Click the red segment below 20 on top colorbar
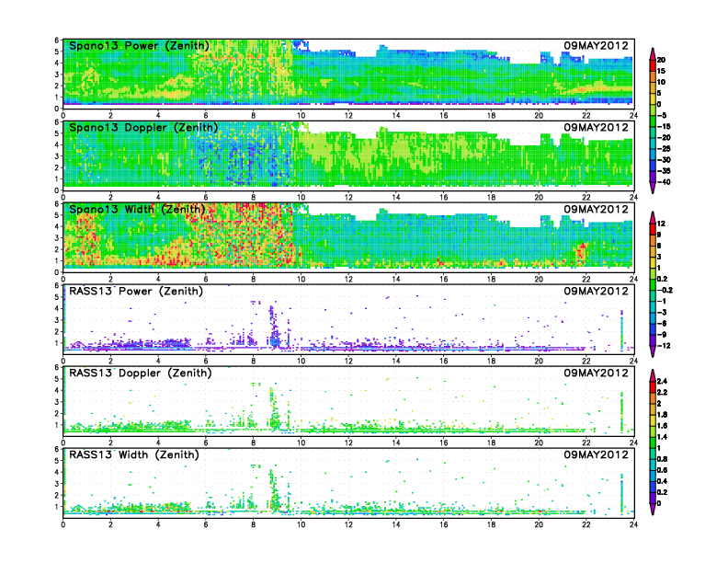Viewport: 728px width, 563px height. (x=653, y=65)
